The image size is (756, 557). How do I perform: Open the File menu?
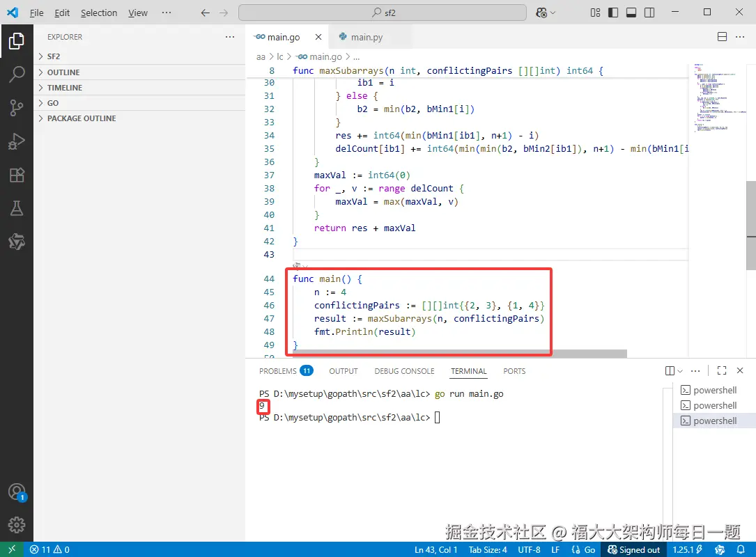point(37,13)
